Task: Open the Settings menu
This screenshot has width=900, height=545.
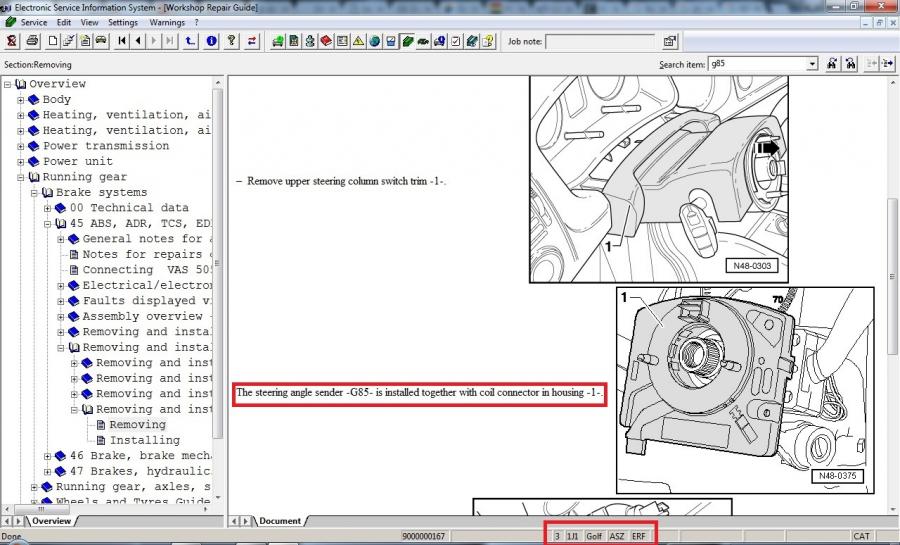Action: 123,22
